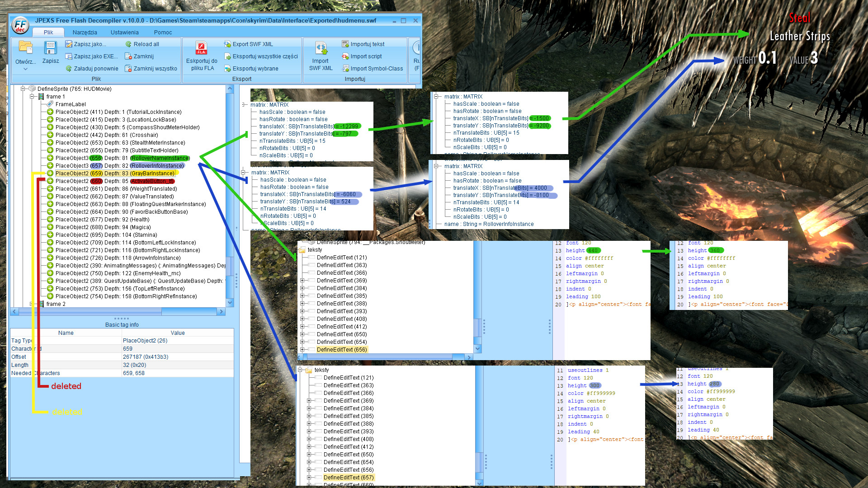Click the Reload all icon

click(x=128, y=44)
